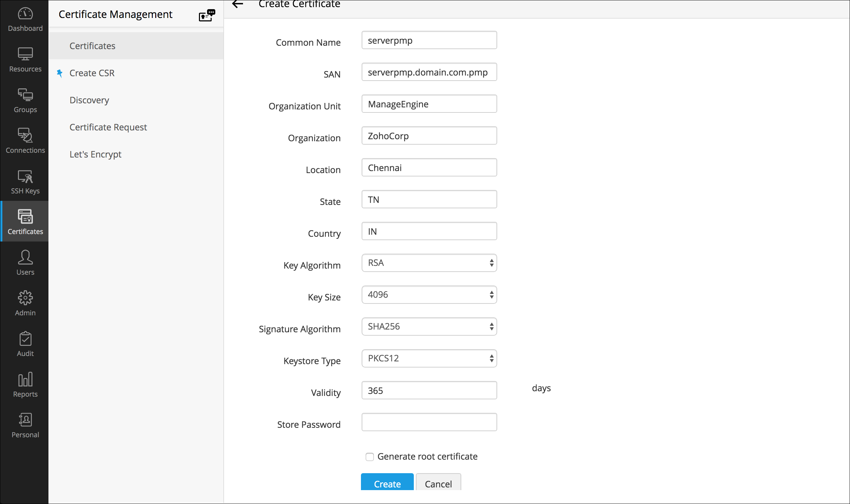Click the certificate feedback icon in the header
850x504 pixels.
(206, 15)
